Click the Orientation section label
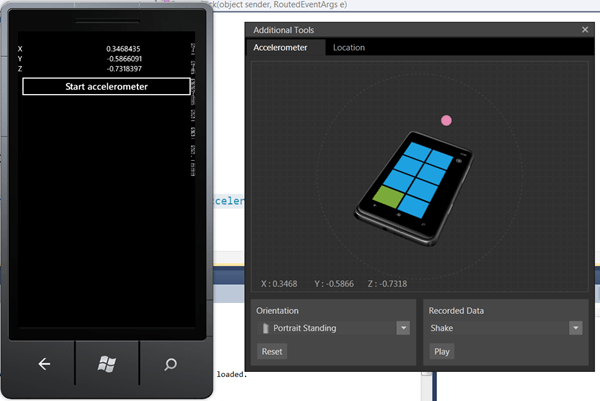Screen dimensions: 600x401 click(x=277, y=311)
